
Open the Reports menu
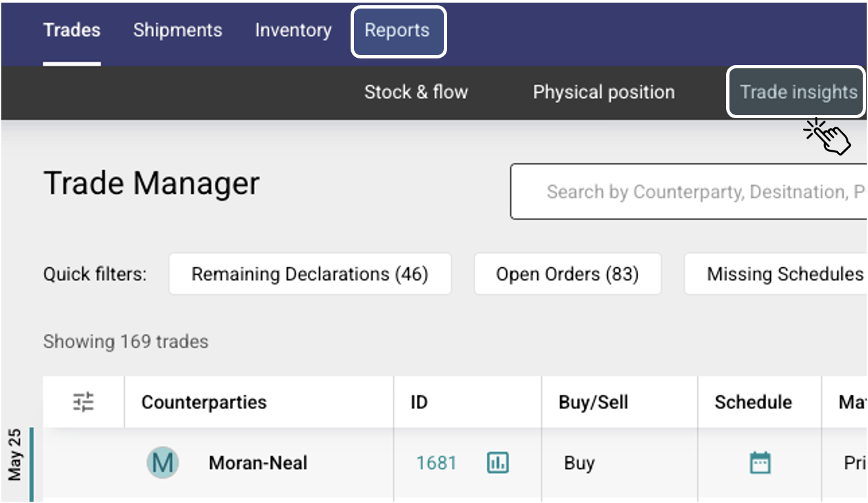[x=398, y=30]
